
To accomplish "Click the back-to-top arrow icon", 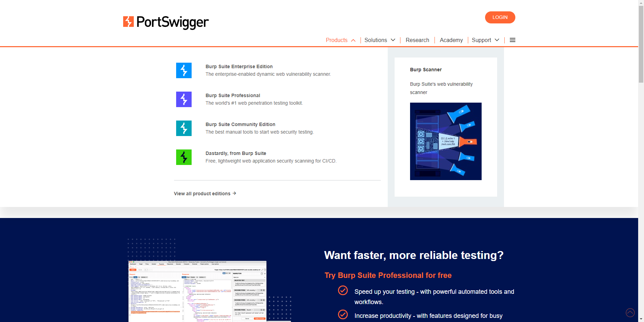I will 630,313.
